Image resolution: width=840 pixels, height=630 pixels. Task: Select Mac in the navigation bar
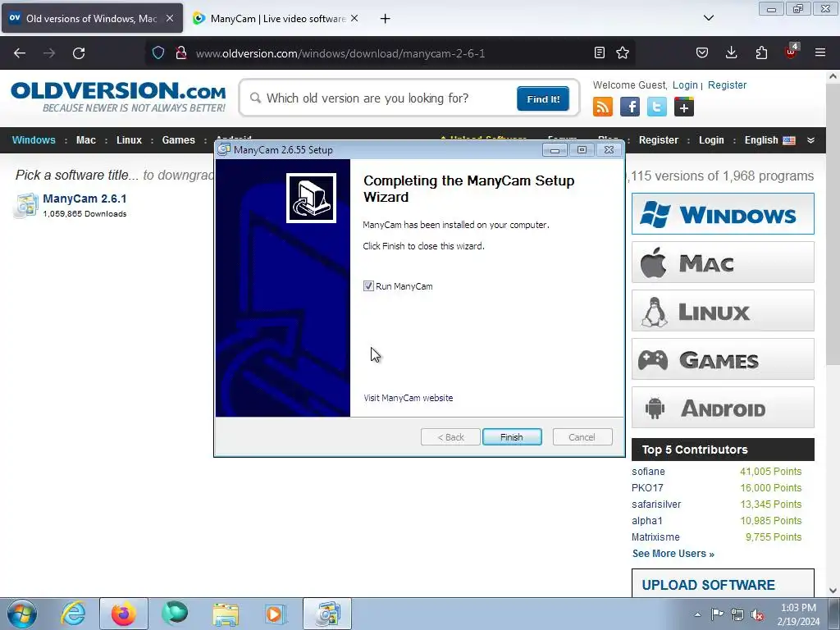[x=85, y=139]
